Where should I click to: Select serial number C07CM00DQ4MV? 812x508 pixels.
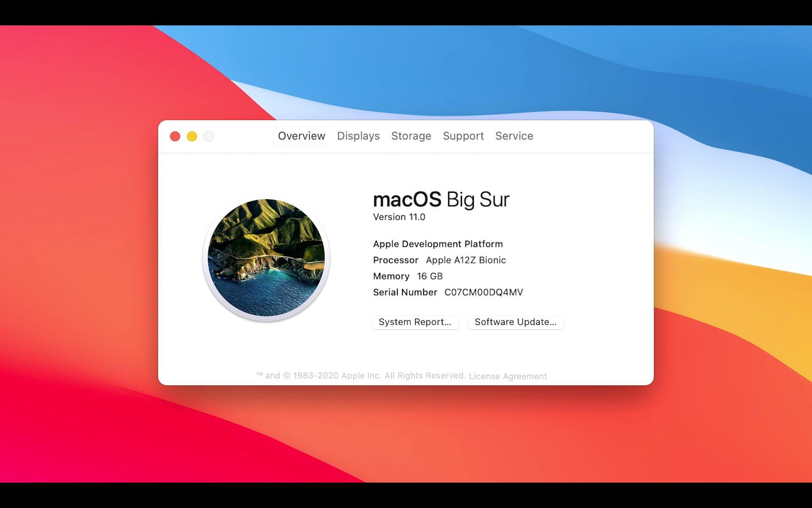[483, 293]
